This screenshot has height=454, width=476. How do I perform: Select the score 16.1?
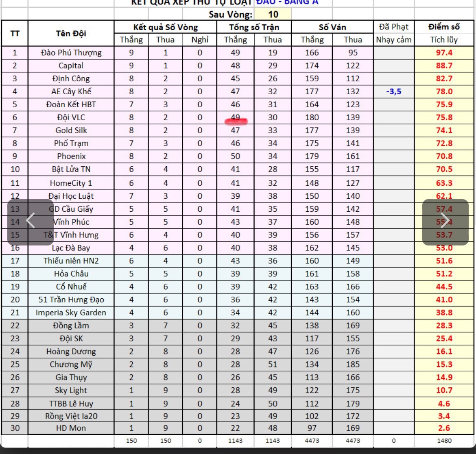pos(444,352)
